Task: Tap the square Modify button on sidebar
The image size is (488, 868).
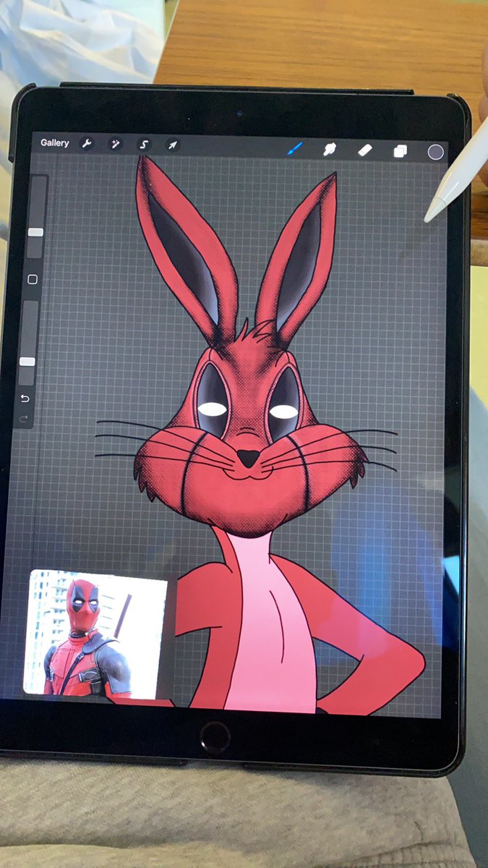Action: [32, 279]
